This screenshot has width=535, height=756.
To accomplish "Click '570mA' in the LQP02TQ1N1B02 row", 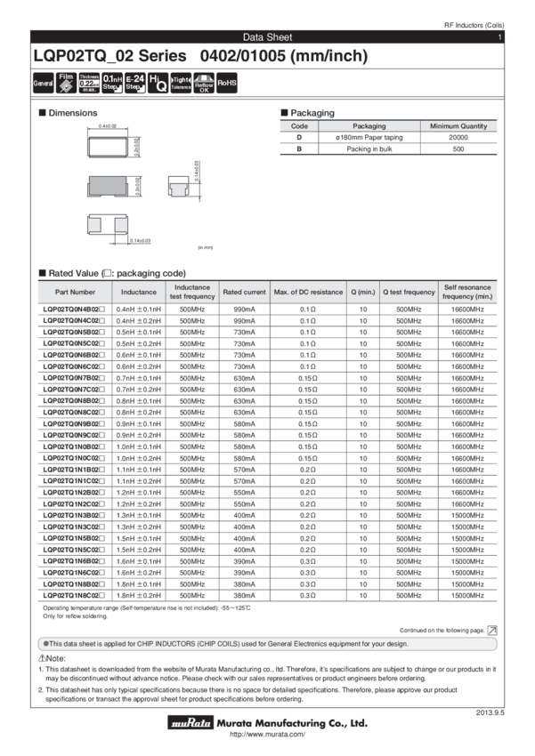I will tap(244, 470).
